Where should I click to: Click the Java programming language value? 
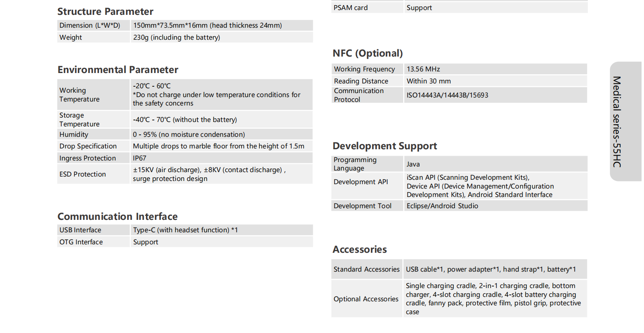tap(413, 164)
